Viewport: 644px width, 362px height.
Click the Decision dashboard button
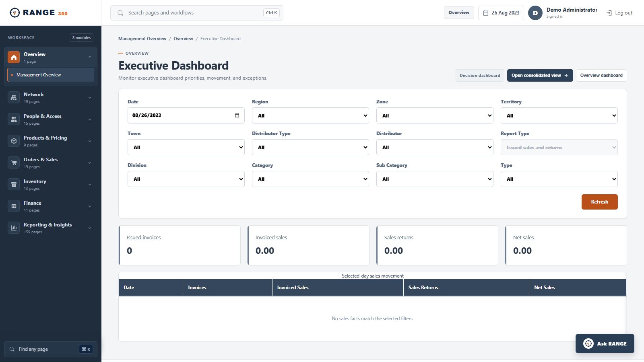click(x=480, y=75)
